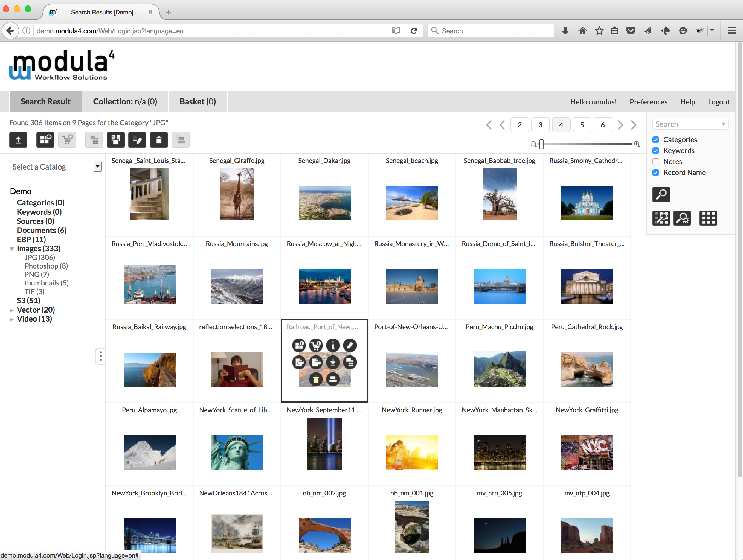Click the zoom-out thumbnail size icon
Screen dimensions: 743x560
click(533, 144)
